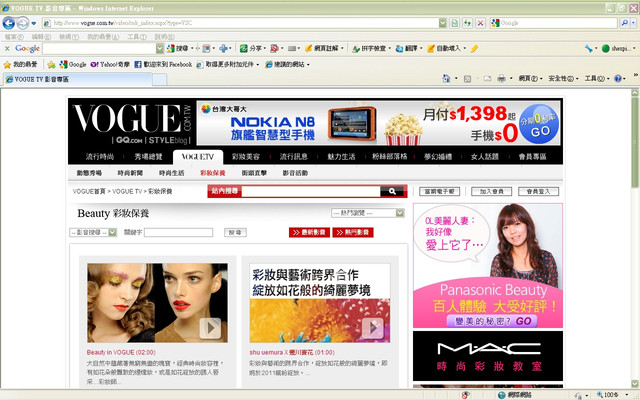Image resolution: width=640 pixels, height=400 pixels.
Task: Open the 會員專區 navigation tab
Action: pyautogui.click(x=532, y=156)
